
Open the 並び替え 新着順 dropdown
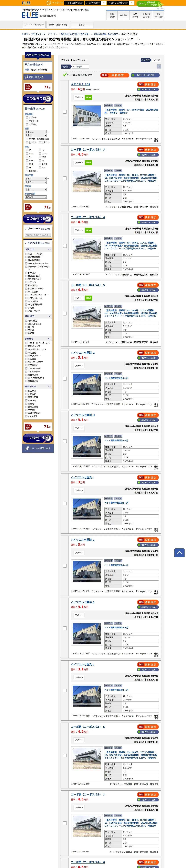[80, 67]
